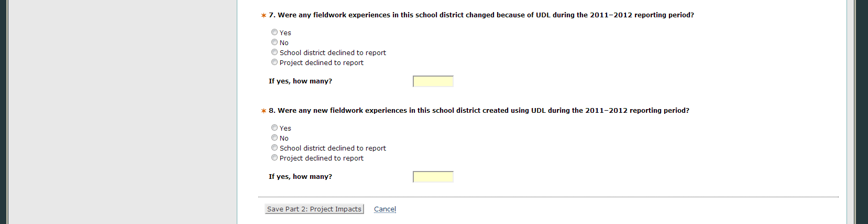This screenshot has height=224, width=868.
Task: Pick 'Project declined to report' for question 8
Action: tap(274, 158)
